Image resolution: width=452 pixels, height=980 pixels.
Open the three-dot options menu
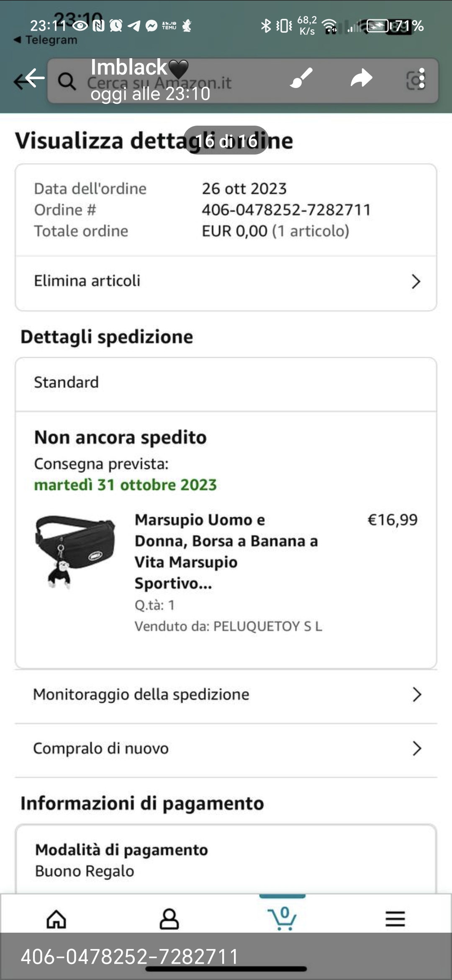(422, 79)
